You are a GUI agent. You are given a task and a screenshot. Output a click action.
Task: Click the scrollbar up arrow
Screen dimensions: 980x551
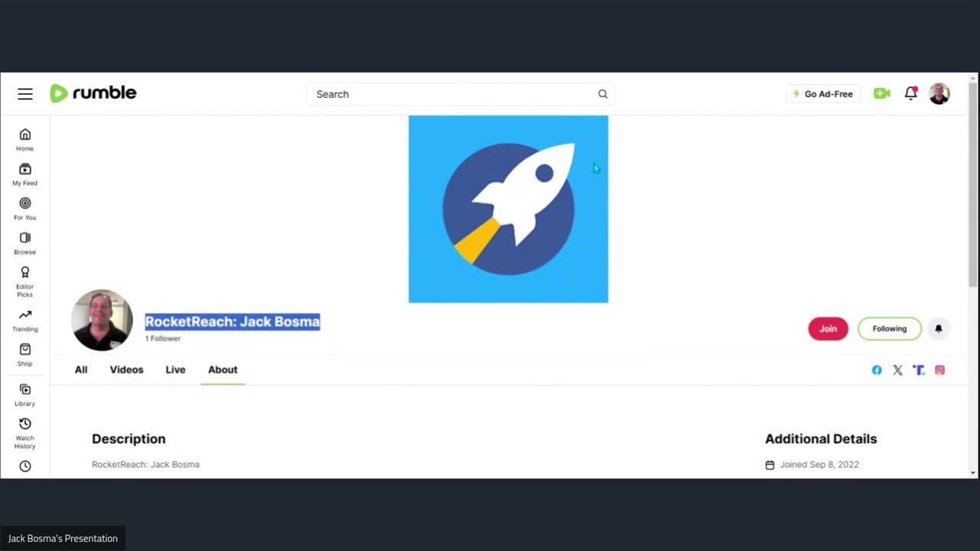[973, 77]
